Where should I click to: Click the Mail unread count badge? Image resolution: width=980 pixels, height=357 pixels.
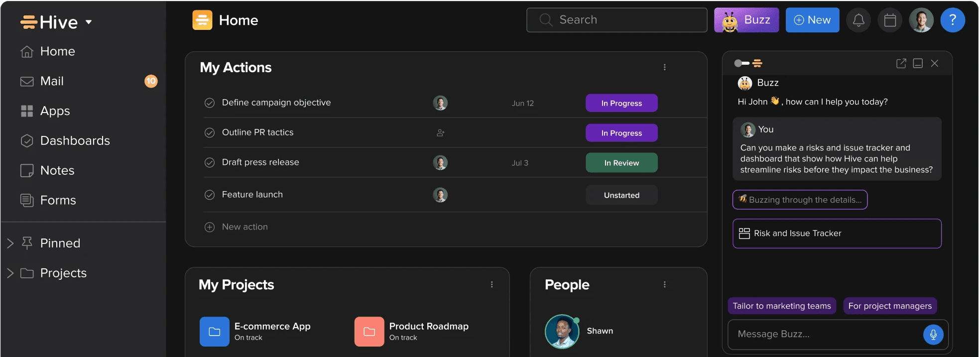tap(151, 81)
